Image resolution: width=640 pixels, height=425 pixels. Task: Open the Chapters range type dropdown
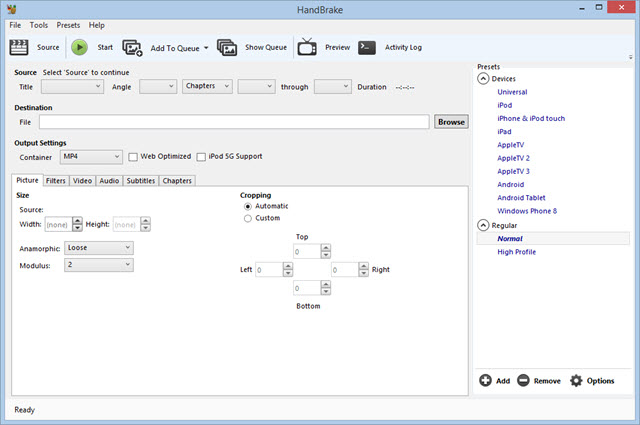click(x=207, y=86)
